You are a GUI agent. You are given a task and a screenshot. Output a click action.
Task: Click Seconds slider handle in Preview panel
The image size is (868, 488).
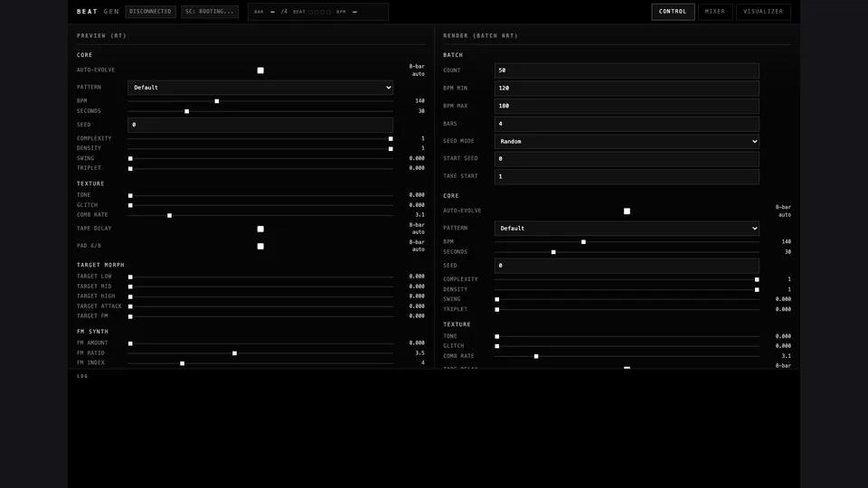click(186, 111)
